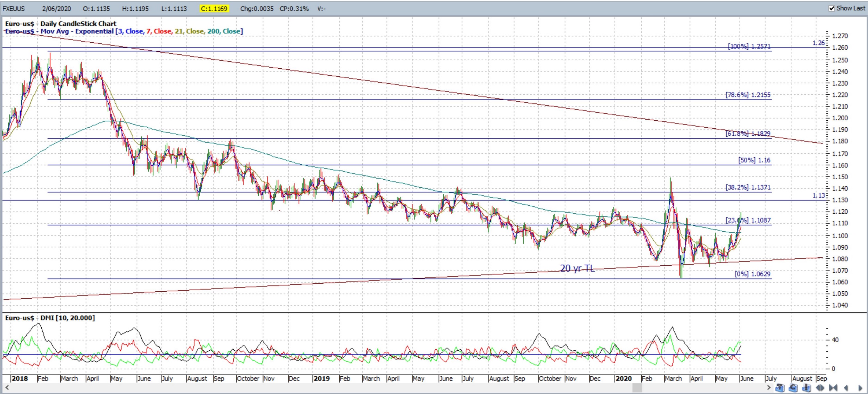Click the Chg:0.0035 change value

(257, 9)
